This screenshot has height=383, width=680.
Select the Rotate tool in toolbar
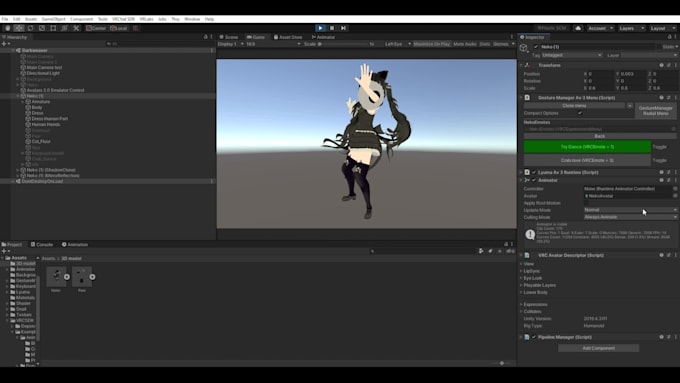click(x=30, y=28)
